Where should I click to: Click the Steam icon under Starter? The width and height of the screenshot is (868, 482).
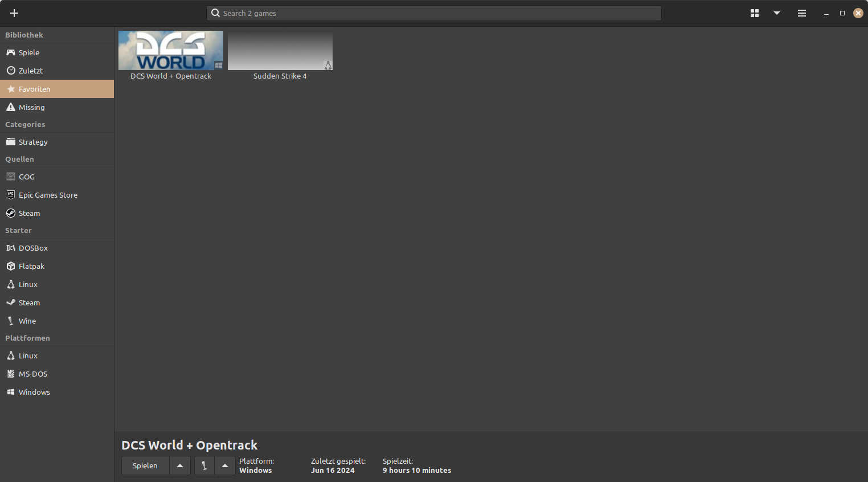click(x=11, y=303)
